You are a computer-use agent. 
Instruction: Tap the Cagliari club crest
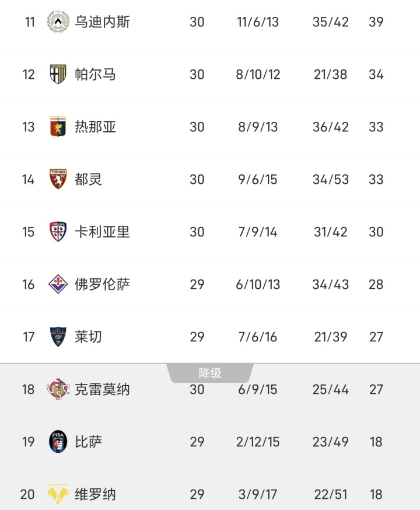click(58, 232)
